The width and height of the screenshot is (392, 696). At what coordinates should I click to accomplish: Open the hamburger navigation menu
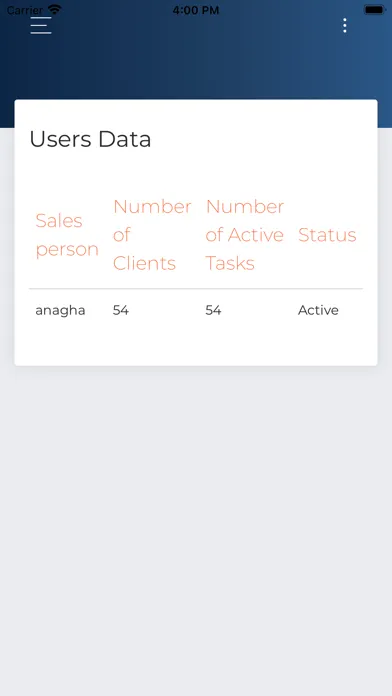41,26
